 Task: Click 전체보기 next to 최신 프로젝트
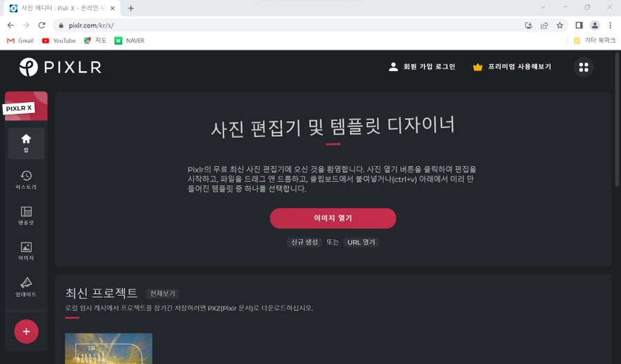(x=162, y=294)
